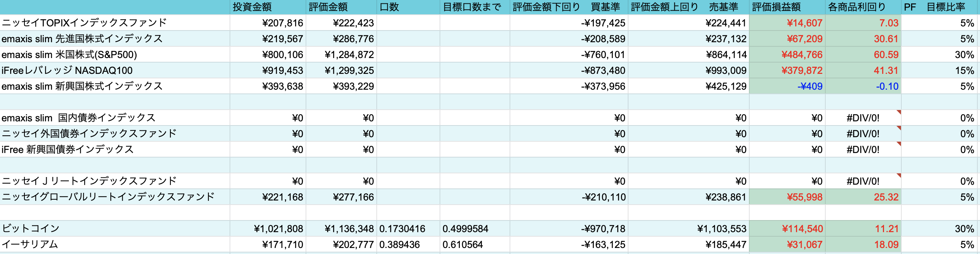Click the ¥1,299,325 valuation cell
Image resolution: width=980 pixels, height=254 pixels.
pyautogui.click(x=341, y=70)
